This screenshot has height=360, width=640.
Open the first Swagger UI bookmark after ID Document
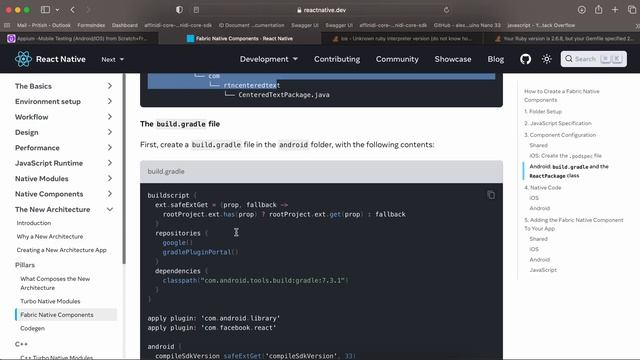[x=304, y=25]
